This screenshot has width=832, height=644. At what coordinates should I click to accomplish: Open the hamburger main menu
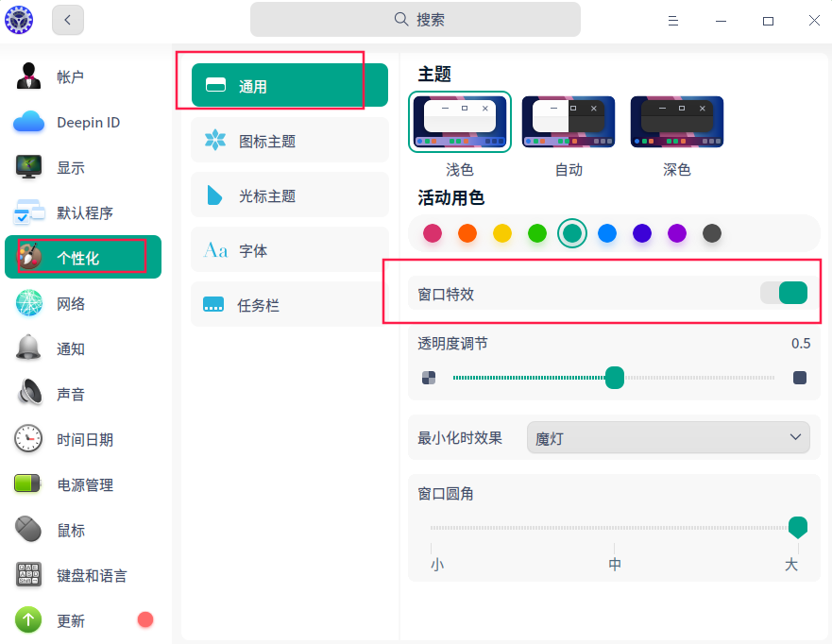672,21
